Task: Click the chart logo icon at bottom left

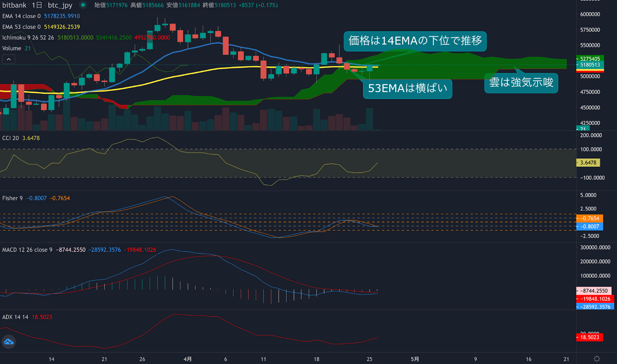Action: point(8,342)
